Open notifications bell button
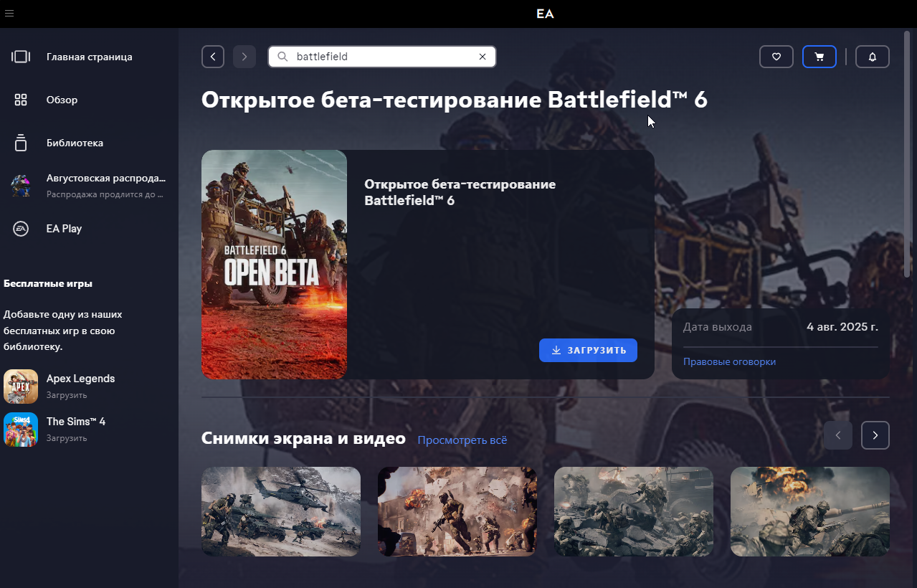This screenshot has width=917, height=588. coord(873,57)
